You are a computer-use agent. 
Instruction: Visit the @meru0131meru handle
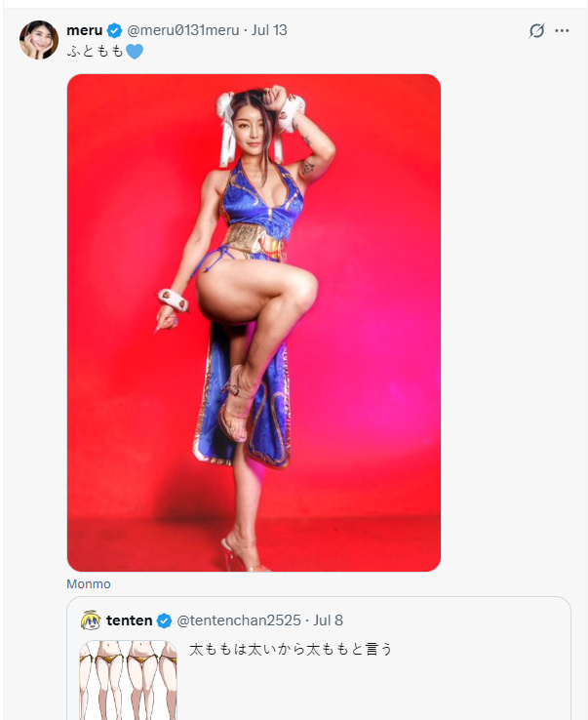pyautogui.click(x=182, y=30)
